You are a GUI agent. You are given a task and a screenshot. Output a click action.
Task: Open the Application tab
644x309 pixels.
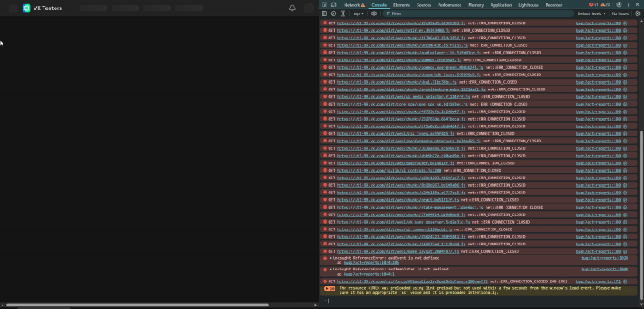point(501,5)
